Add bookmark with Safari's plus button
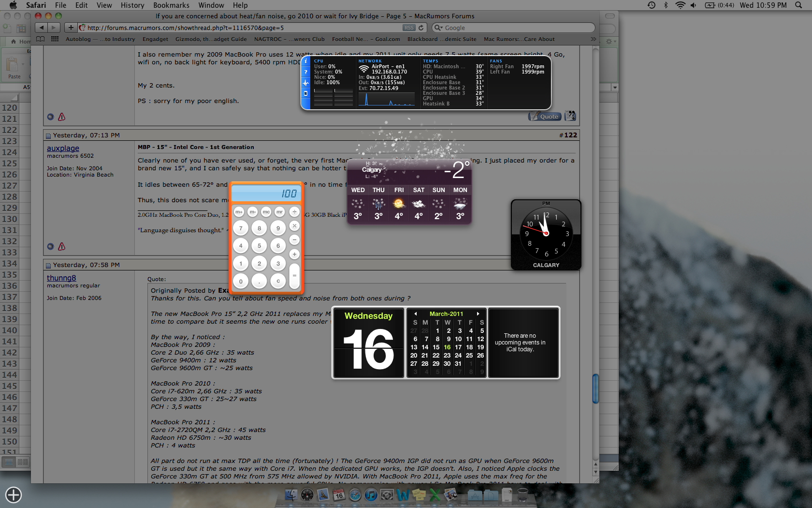812x508 pixels. coord(71,28)
